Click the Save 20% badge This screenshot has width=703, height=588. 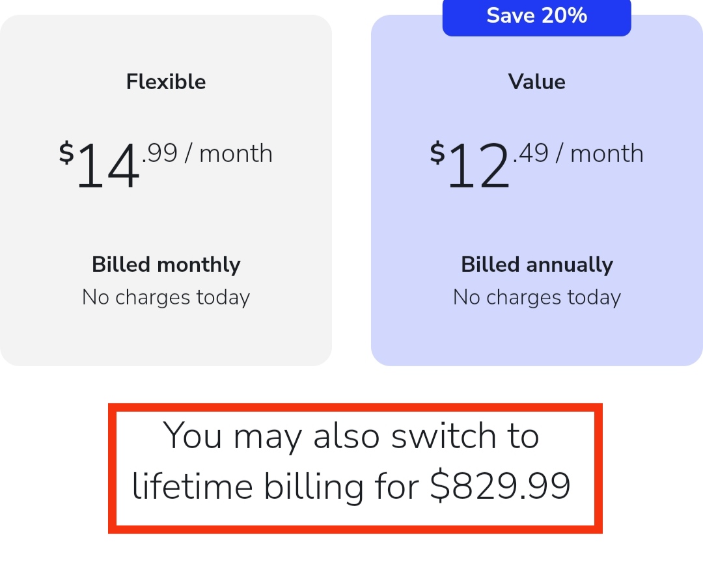tap(536, 16)
